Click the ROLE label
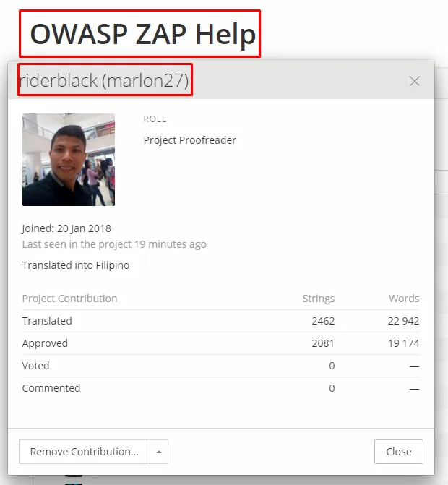This screenshot has height=485, width=448. tap(155, 119)
